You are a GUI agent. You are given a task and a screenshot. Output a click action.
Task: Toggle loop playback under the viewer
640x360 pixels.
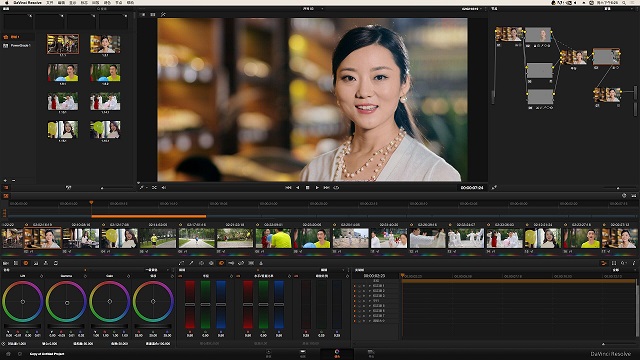[336, 188]
